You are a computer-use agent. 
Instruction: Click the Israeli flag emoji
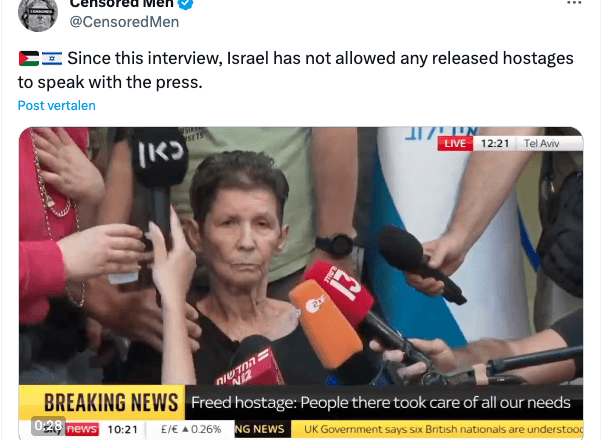(x=52, y=59)
